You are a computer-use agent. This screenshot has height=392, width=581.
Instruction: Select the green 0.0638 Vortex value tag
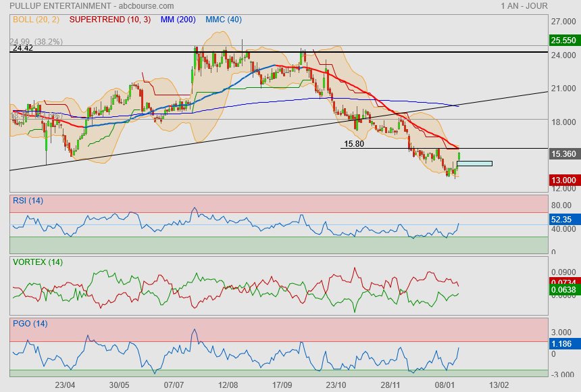(x=563, y=290)
